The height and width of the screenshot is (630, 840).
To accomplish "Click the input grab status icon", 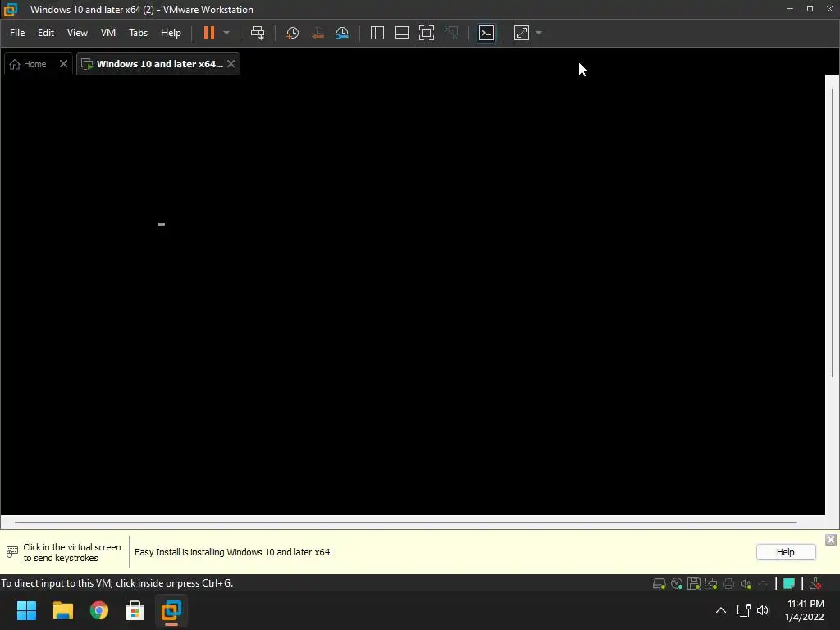I will pyautogui.click(x=815, y=583).
